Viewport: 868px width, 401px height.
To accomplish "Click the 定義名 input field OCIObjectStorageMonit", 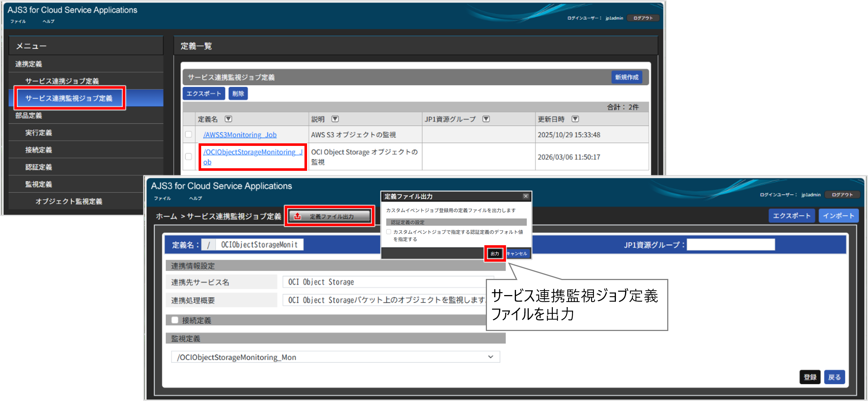I will click(x=259, y=244).
